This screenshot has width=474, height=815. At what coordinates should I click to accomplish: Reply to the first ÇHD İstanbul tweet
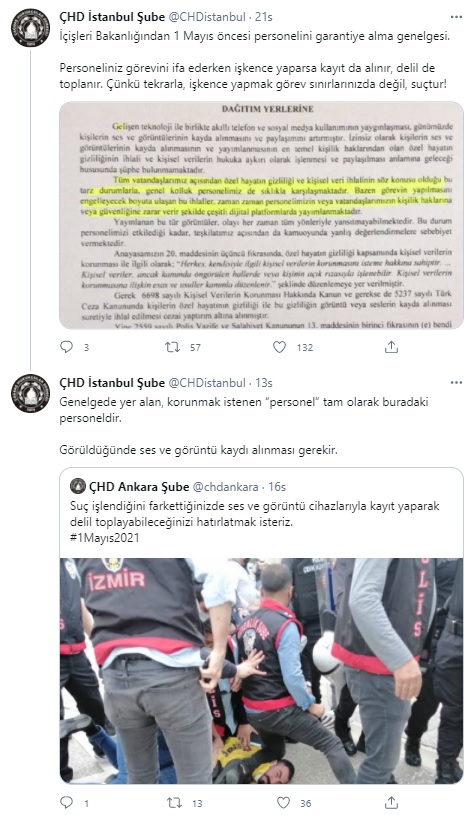[x=67, y=347]
